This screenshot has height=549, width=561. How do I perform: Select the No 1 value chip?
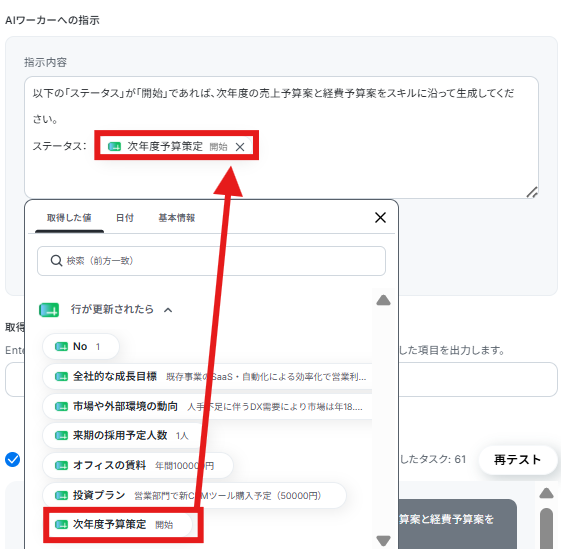(81, 346)
